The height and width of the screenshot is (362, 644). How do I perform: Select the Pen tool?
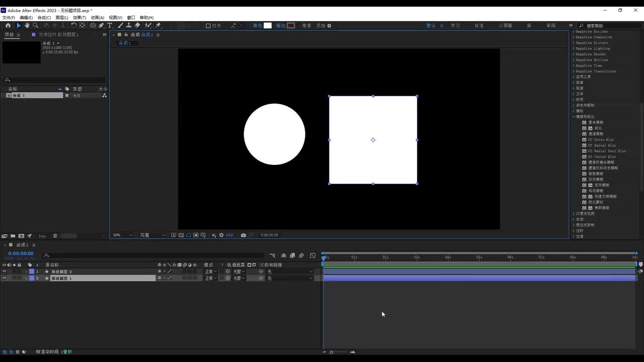pyautogui.click(x=101, y=25)
